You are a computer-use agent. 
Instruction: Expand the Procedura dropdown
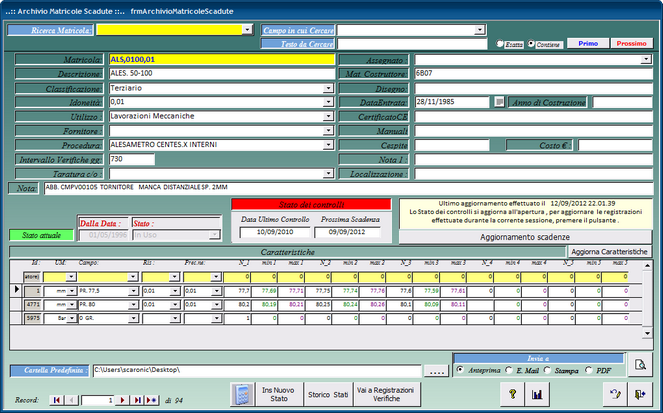pos(328,145)
